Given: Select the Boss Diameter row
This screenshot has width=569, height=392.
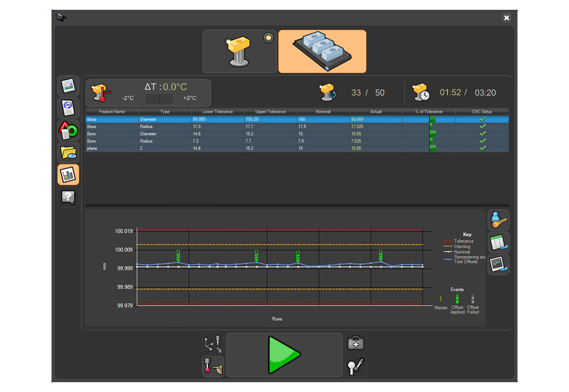Looking at the screenshot, I should click(297, 119).
